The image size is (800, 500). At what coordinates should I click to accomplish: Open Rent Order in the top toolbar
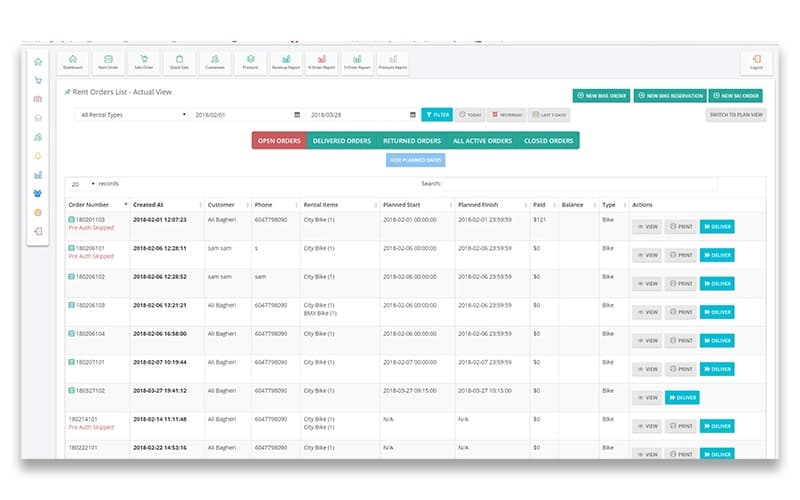pos(108,62)
